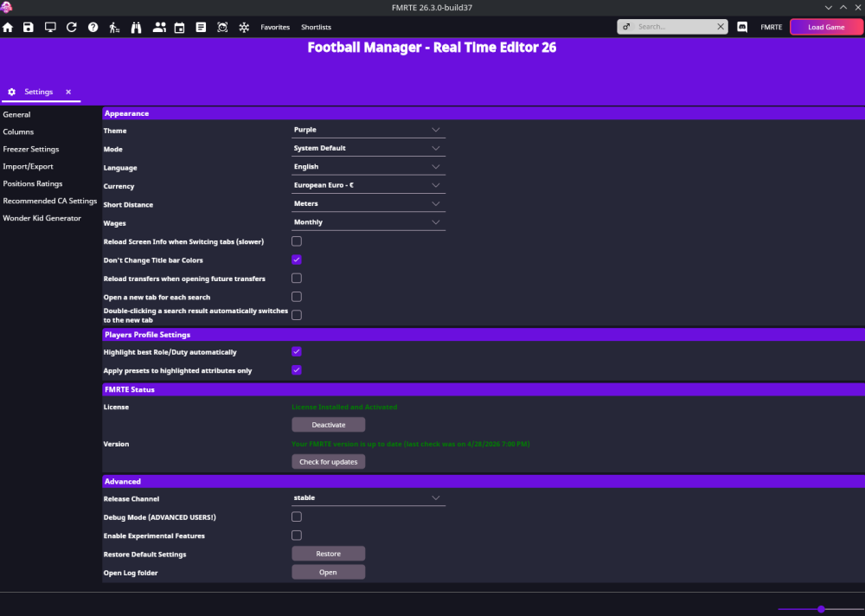
Task: Open Help question mark icon
Action: [x=93, y=27]
